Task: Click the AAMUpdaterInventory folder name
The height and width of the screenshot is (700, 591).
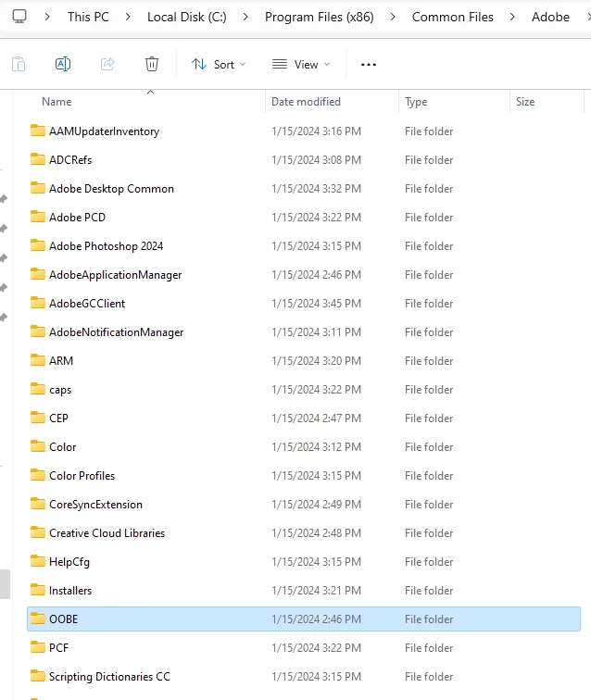Action: point(104,131)
